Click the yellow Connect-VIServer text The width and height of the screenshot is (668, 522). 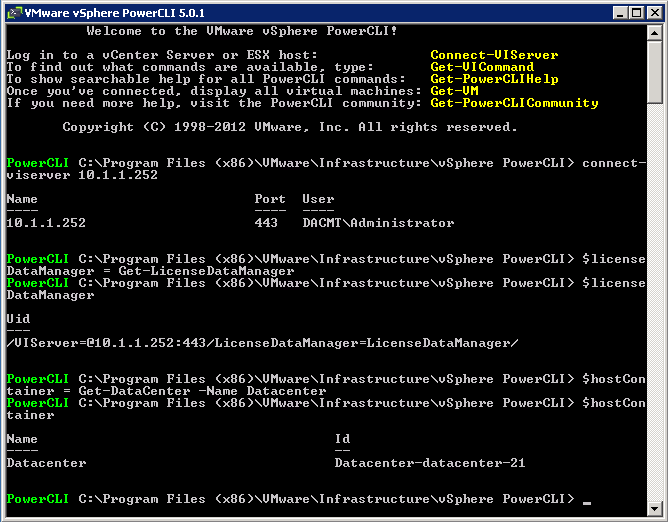(494, 55)
